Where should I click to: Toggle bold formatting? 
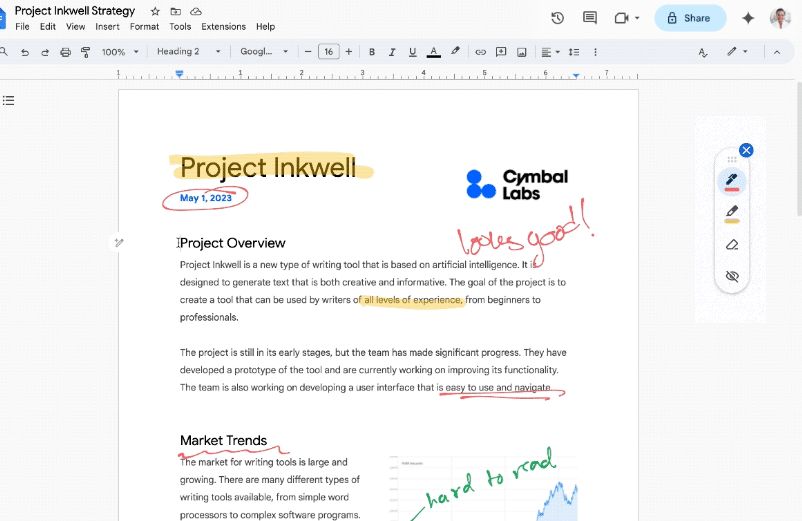[372, 52]
